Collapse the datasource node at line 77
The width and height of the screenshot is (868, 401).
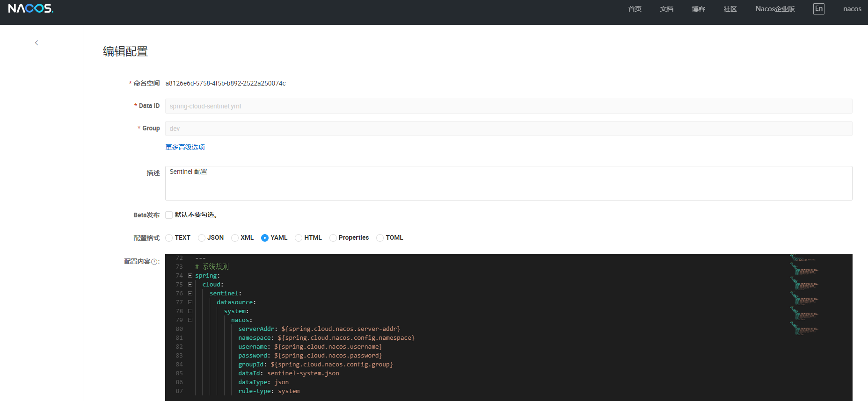pos(190,302)
